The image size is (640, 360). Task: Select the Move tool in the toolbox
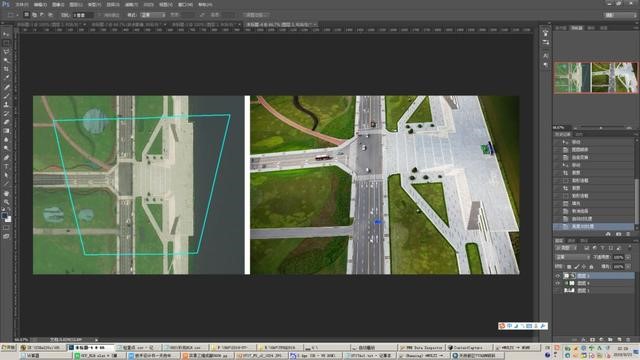pyautogui.click(x=6, y=34)
